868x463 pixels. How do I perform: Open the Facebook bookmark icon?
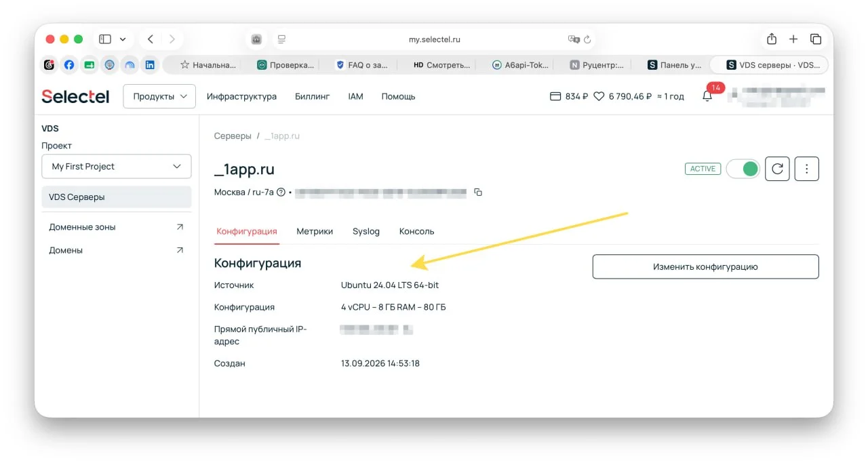tap(68, 65)
